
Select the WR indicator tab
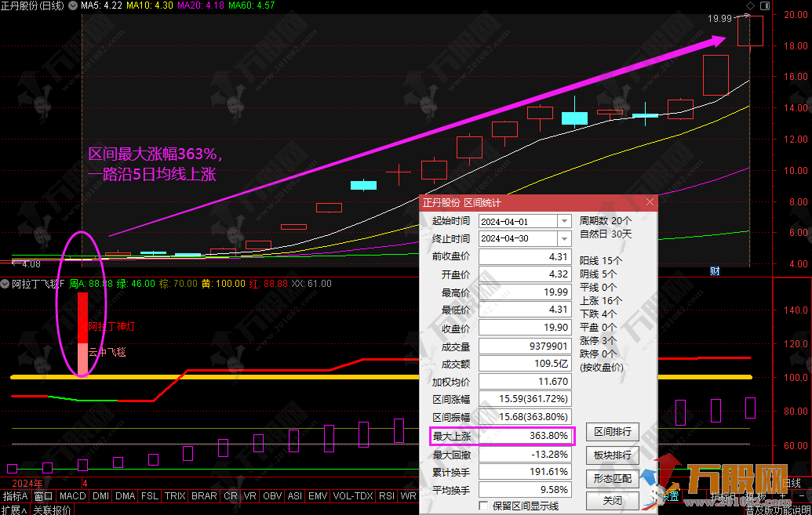(x=408, y=496)
